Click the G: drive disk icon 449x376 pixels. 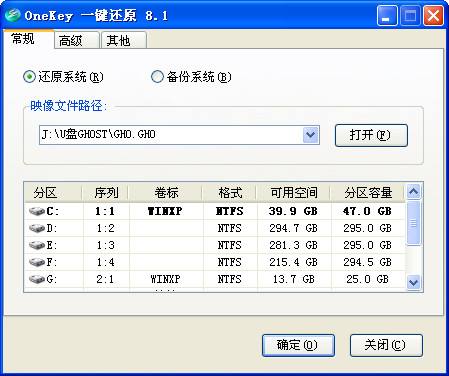(37, 279)
